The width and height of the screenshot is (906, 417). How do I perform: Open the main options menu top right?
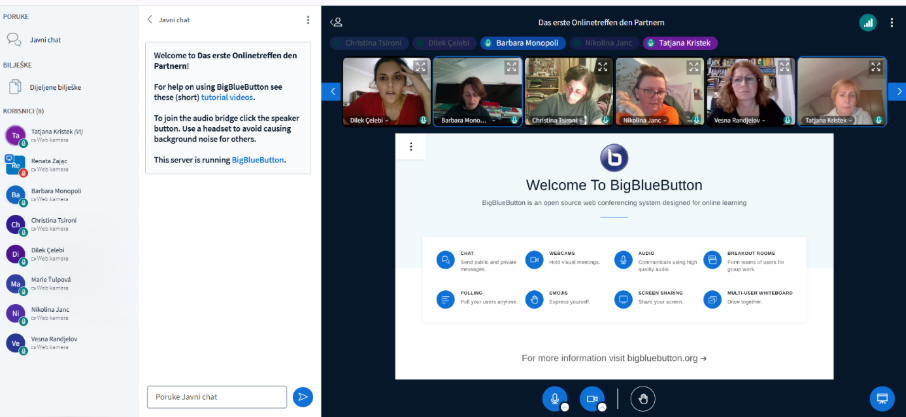pos(892,22)
